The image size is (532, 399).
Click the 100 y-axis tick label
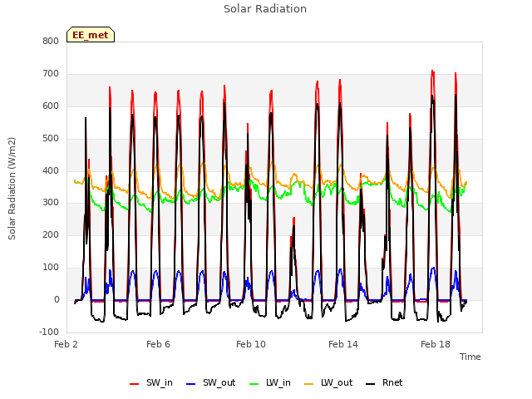point(51,268)
